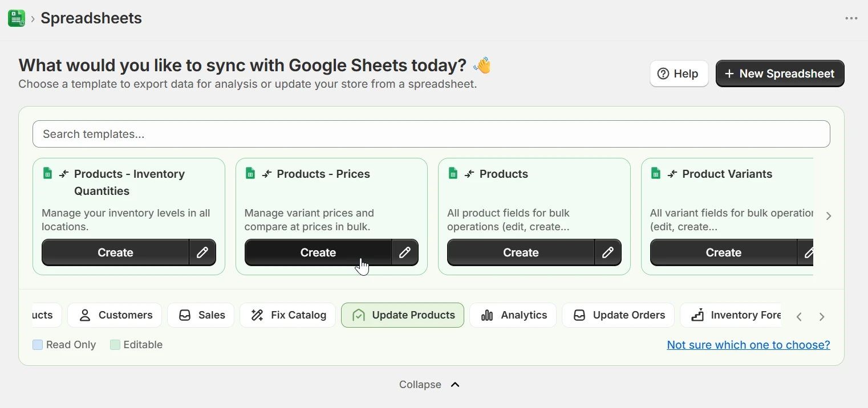Screen dimensions: 868x408
Task: Click the Help button
Action: 679,74
